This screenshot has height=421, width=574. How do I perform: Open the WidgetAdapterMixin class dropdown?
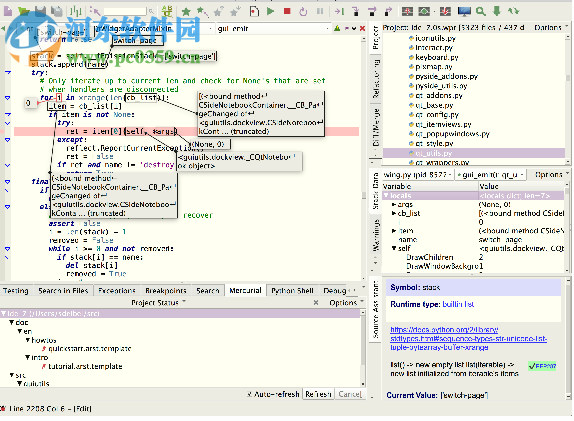click(154, 28)
